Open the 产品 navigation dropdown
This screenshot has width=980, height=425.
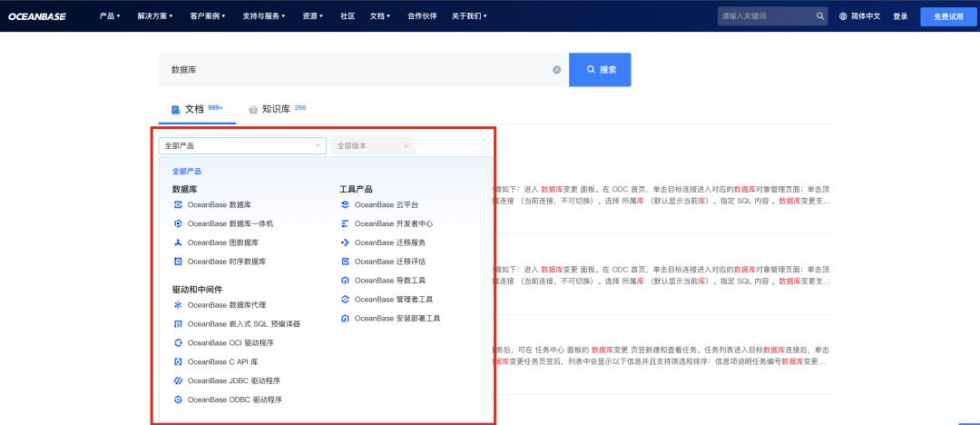click(x=110, y=16)
